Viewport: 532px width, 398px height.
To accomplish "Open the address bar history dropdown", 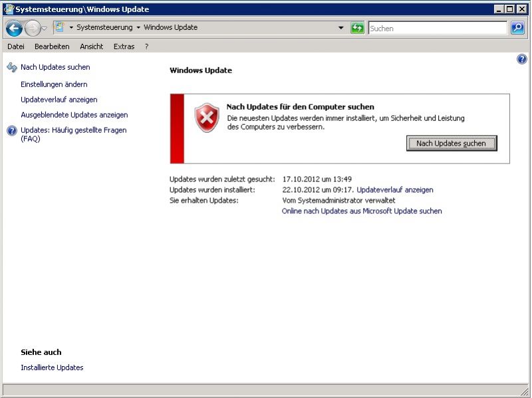I will pyautogui.click(x=341, y=28).
